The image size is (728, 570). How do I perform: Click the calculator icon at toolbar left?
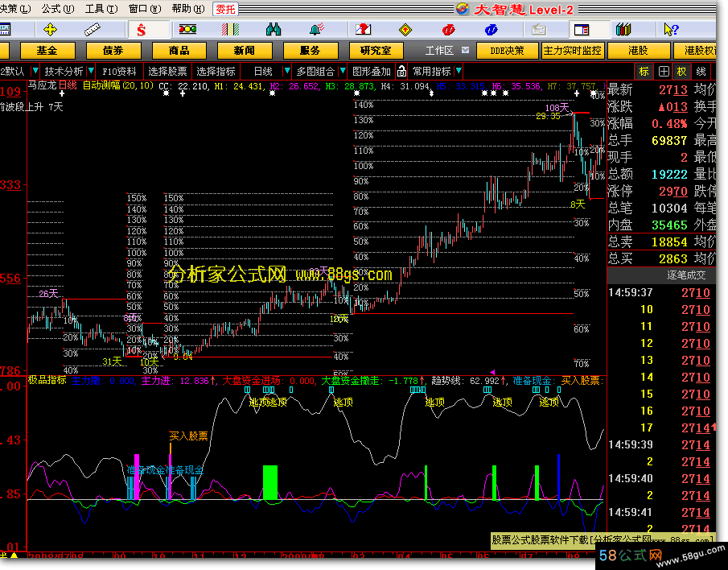5,31
